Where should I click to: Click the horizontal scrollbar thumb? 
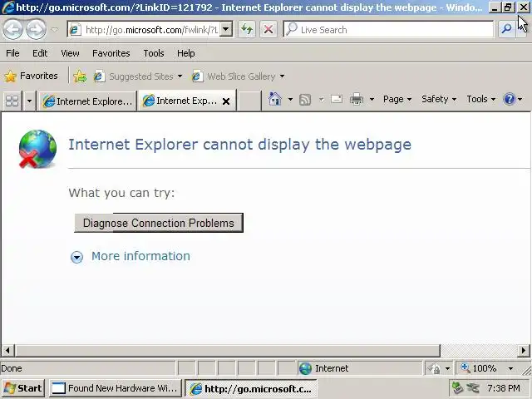click(227, 350)
